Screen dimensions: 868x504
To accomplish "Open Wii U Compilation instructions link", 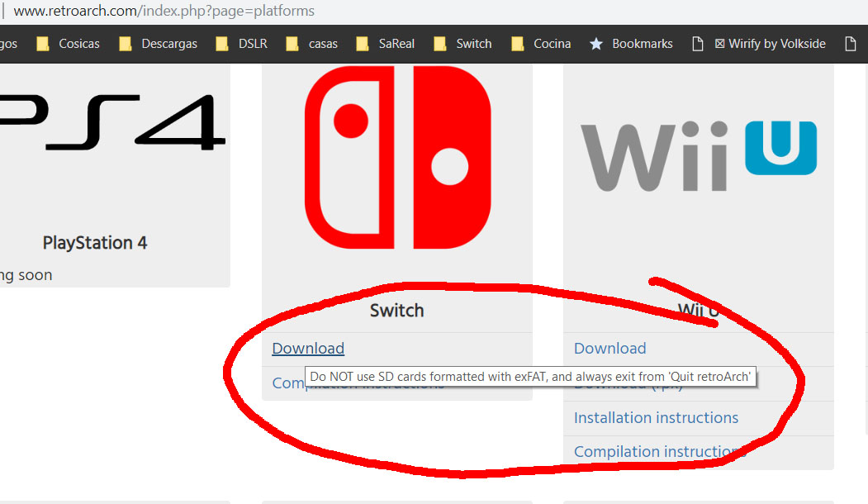I will [660, 452].
